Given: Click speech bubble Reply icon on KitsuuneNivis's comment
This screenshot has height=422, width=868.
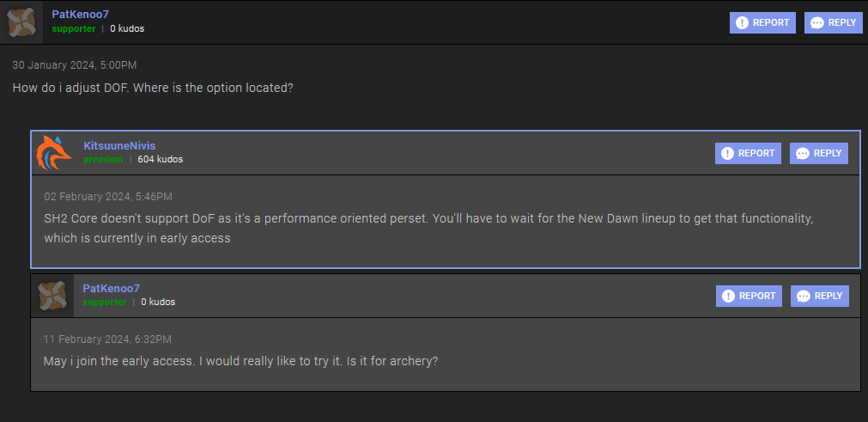Looking at the screenshot, I should tap(803, 153).
